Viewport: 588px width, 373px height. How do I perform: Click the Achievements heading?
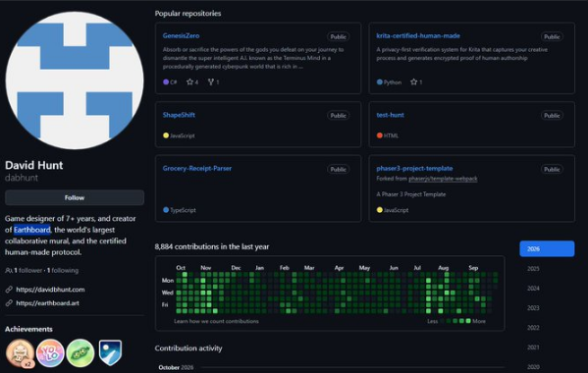tap(28, 329)
